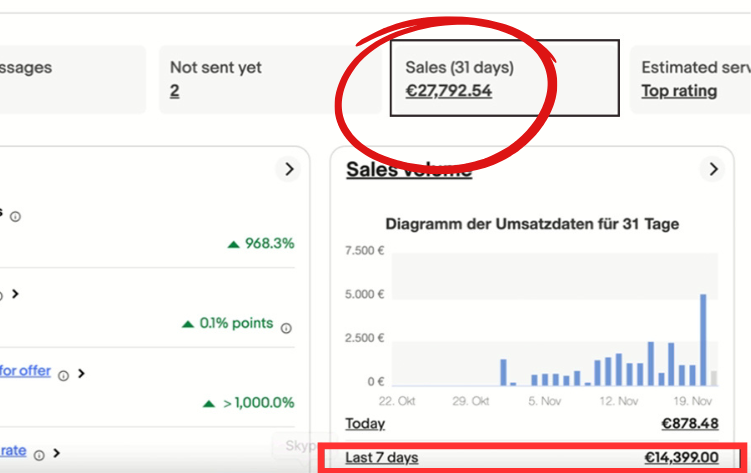Open the €27,792.54 sales total link
Image resolution: width=751 pixels, height=473 pixels.
click(448, 91)
